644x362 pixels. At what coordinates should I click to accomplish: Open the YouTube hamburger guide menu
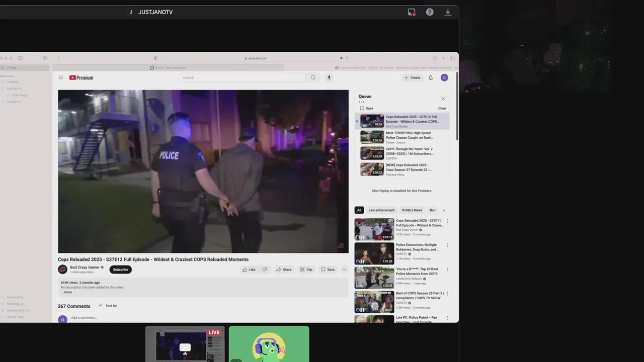[x=60, y=77]
